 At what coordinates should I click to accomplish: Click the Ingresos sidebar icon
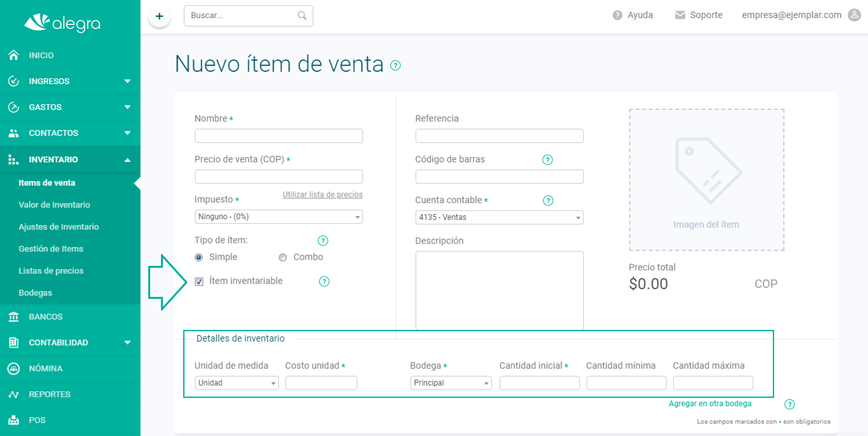[x=13, y=81]
